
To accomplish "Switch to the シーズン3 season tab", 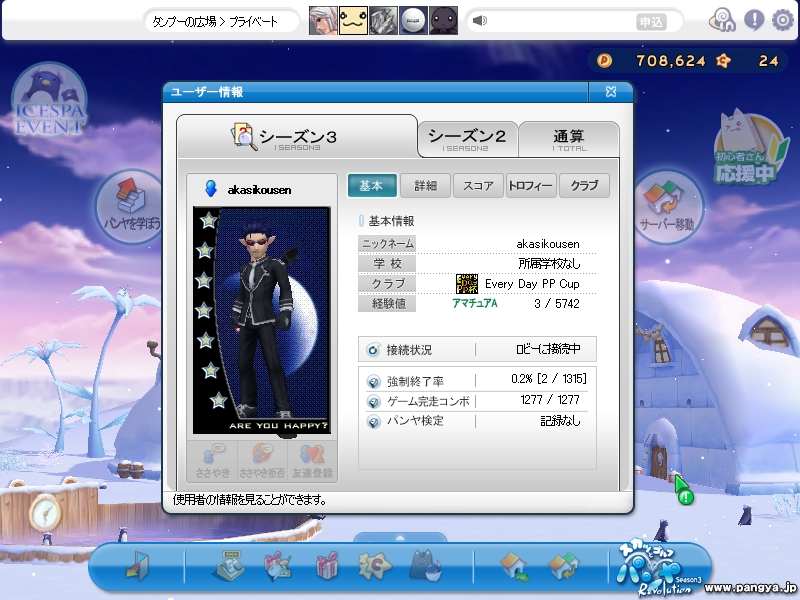I will coord(297,137).
